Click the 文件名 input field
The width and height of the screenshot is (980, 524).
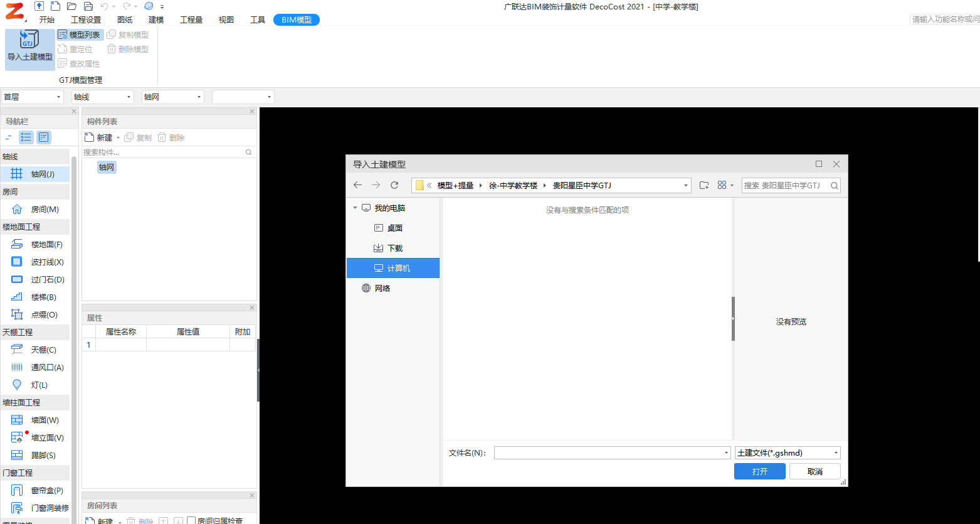point(612,452)
